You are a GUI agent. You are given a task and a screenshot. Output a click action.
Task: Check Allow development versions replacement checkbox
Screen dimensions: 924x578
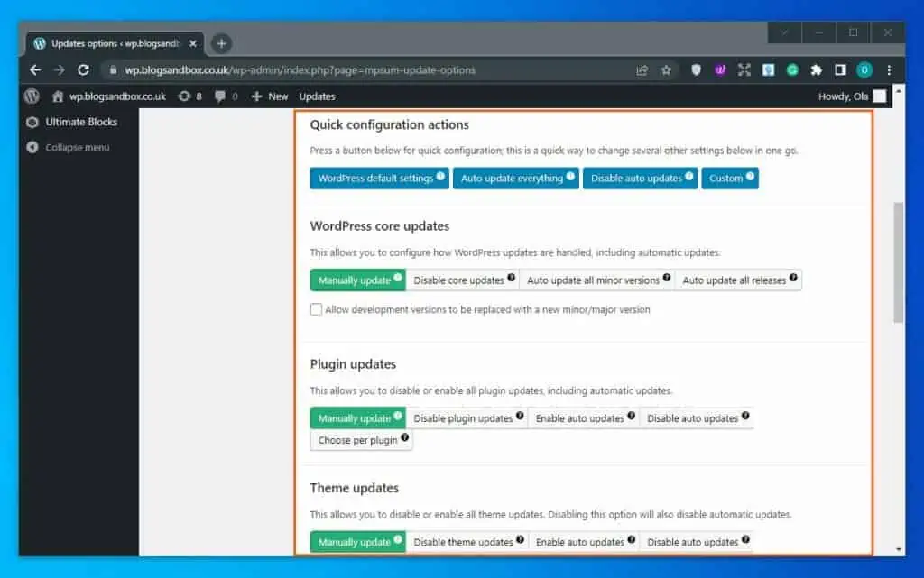(x=317, y=309)
